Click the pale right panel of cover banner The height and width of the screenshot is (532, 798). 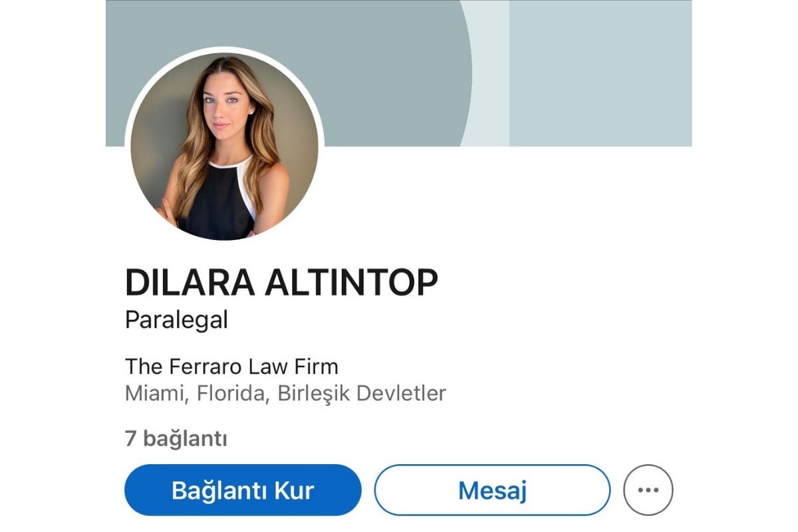pyautogui.click(x=600, y=73)
